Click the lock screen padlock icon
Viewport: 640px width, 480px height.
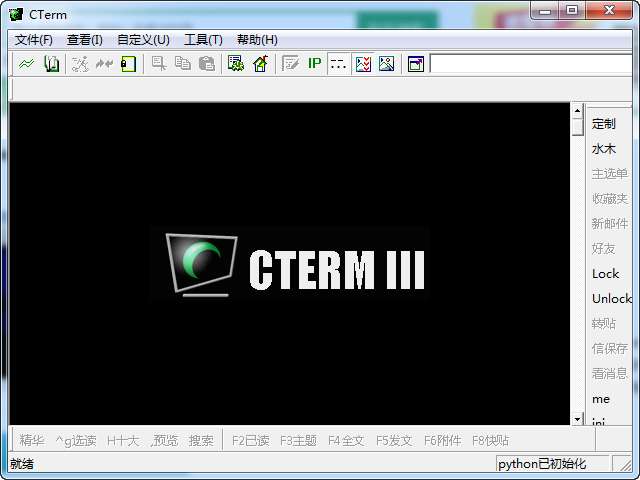tap(128, 64)
